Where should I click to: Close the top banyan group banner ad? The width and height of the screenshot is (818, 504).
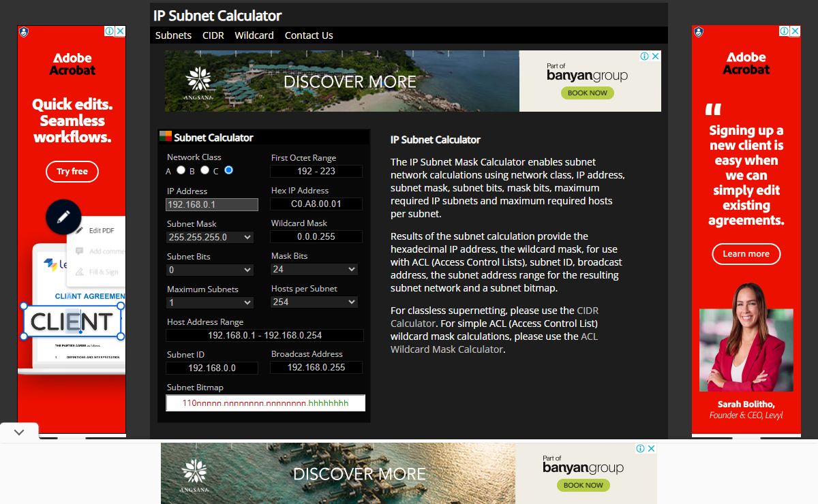tap(655, 57)
